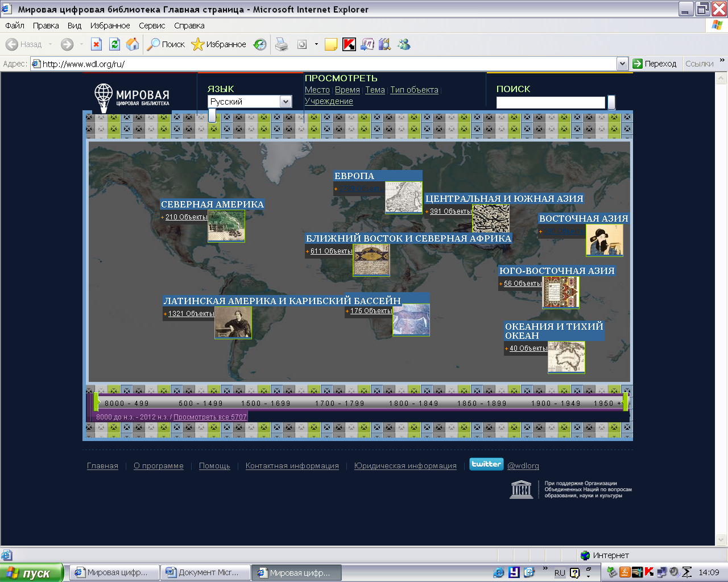The height and width of the screenshot is (582, 728).
Task: Click the RU language indicator in taskbar
Action: click(x=560, y=573)
